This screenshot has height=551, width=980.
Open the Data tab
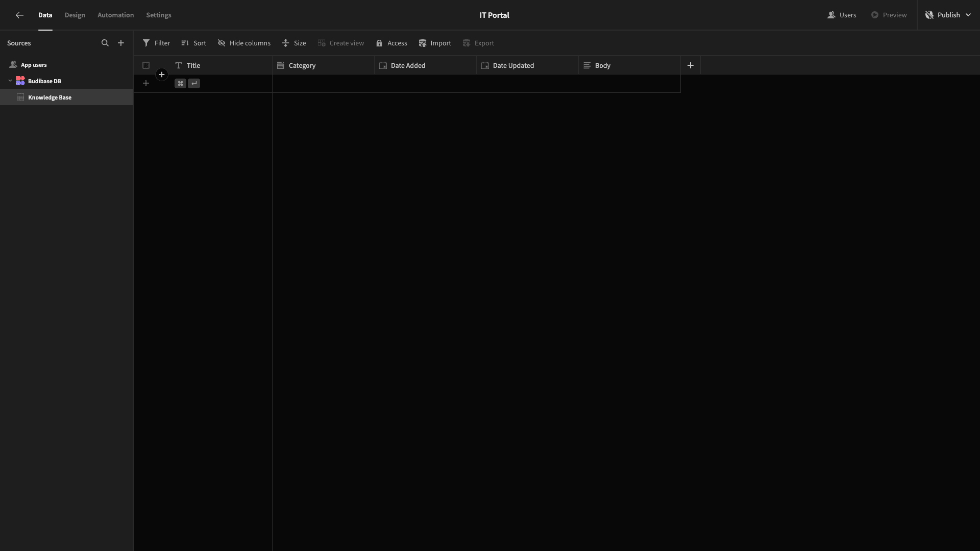(x=45, y=15)
